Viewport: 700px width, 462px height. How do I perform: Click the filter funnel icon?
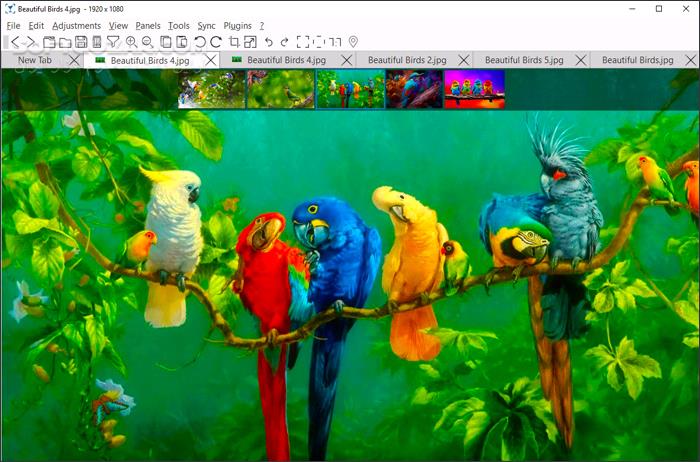(113, 42)
